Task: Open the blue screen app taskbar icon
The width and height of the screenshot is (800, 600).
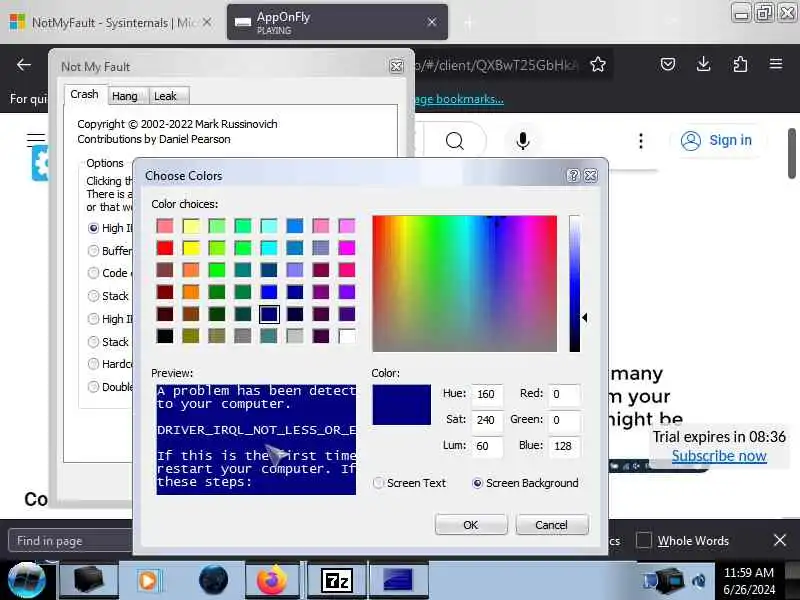Action: 397,581
